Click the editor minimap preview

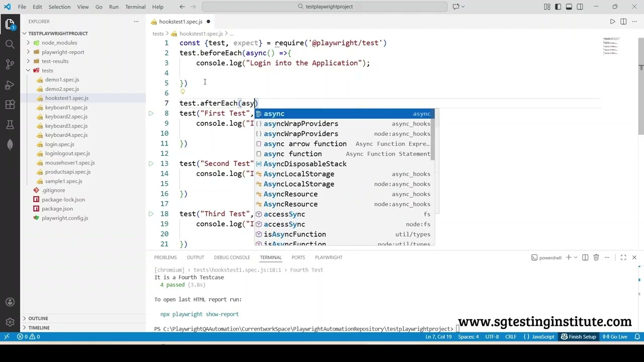[612, 46]
